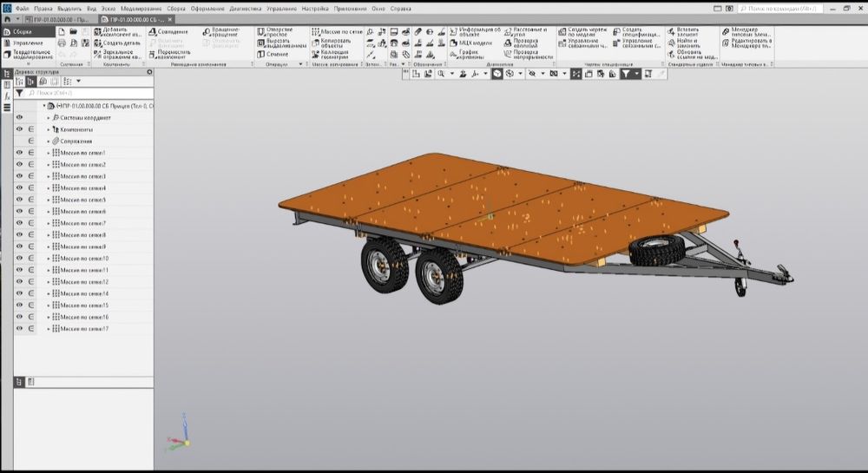Viewport: 868px width, 473px height.
Task: Open the 'Диагностика' menu
Action: [246, 9]
